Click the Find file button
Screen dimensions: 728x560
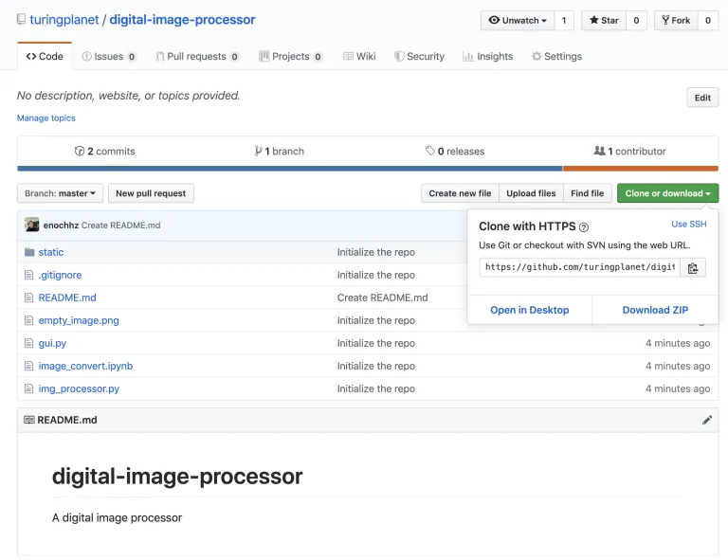(x=588, y=193)
